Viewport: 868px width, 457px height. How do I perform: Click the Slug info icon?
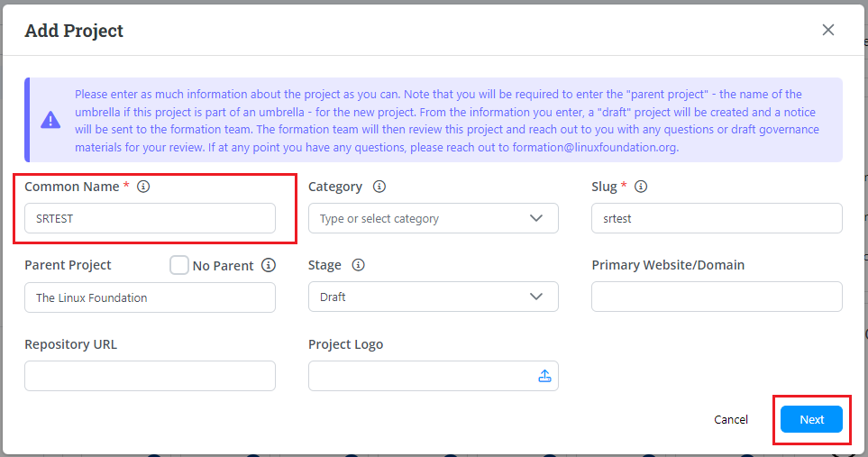[x=641, y=187]
